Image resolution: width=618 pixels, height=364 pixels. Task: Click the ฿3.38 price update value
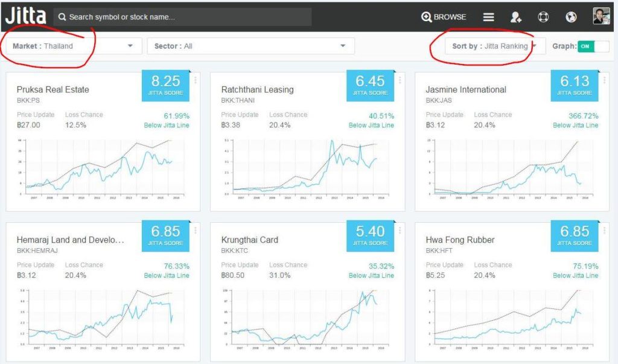[231, 125]
